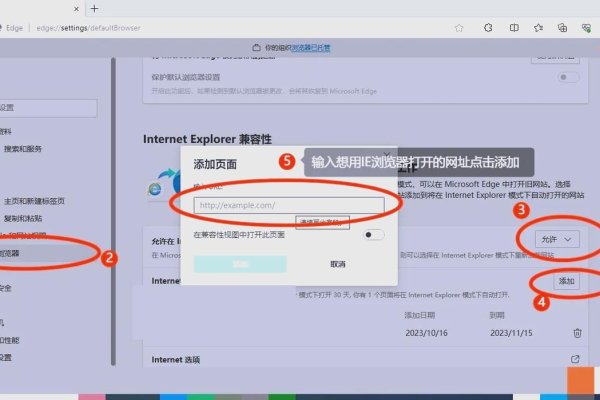Image resolution: width=600 pixels, height=400 pixels.
Task: Toggle 保护默认浏览器设置 switch
Action: pyautogui.click(x=568, y=77)
